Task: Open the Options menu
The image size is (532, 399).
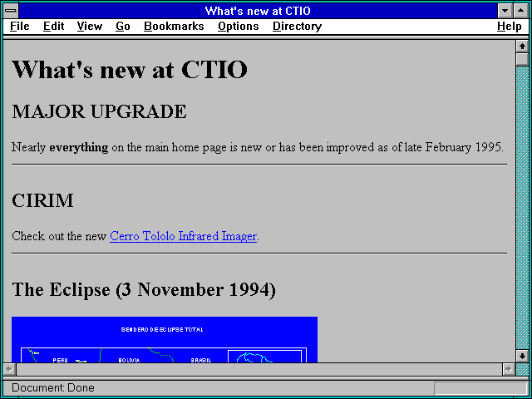Action: tap(239, 27)
